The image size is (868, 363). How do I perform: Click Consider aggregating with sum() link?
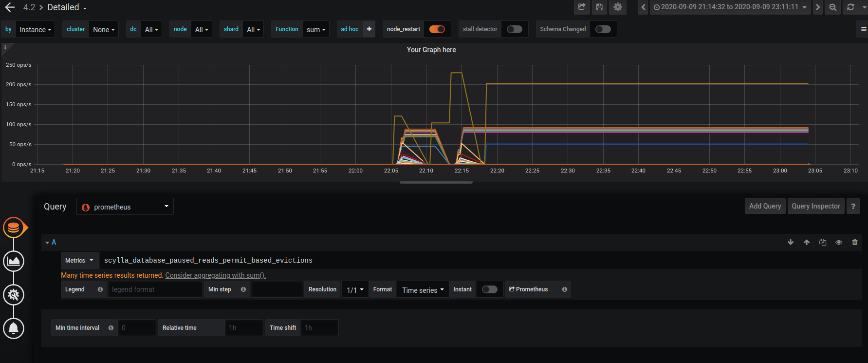pyautogui.click(x=216, y=275)
